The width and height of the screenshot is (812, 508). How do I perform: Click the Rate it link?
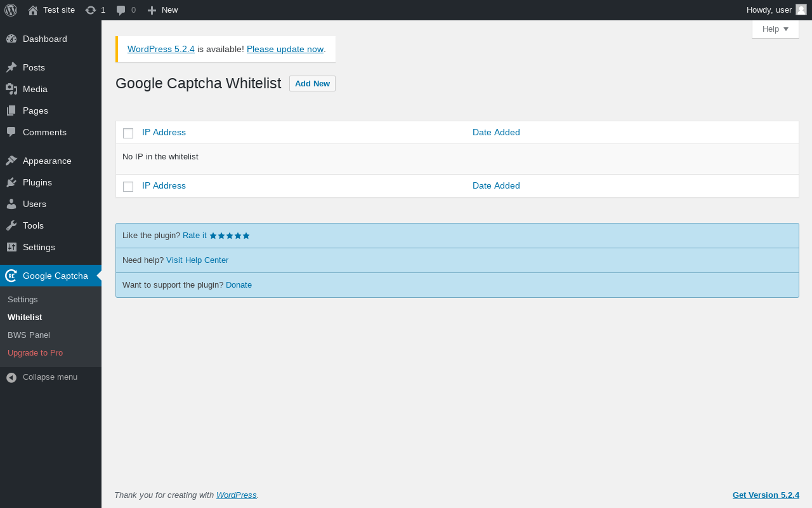pyautogui.click(x=195, y=235)
